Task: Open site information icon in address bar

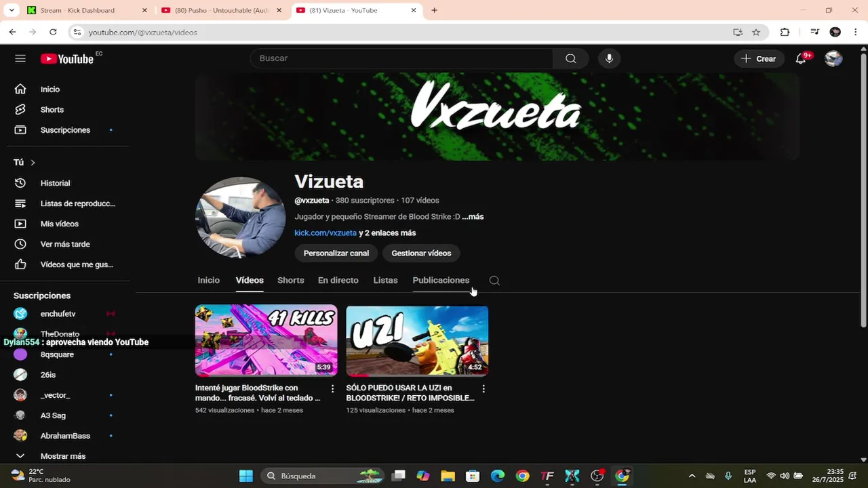Action: pyautogui.click(x=77, y=32)
